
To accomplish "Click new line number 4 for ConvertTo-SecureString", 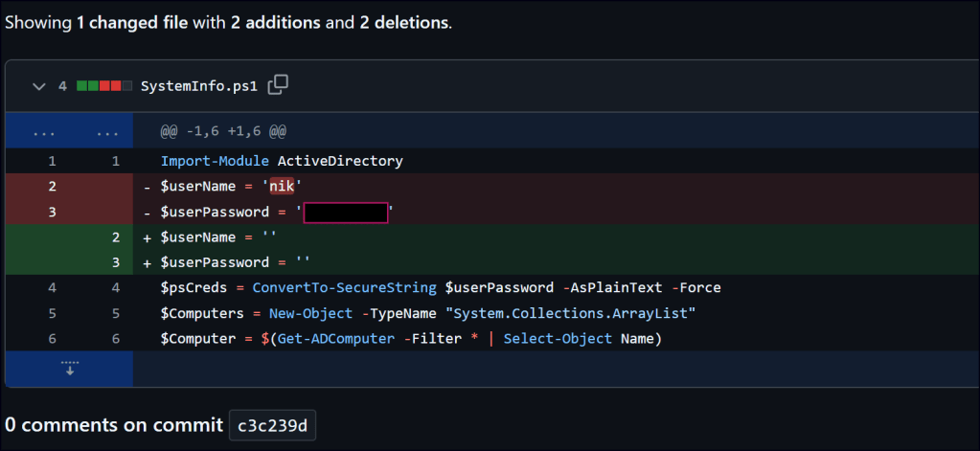I will coord(115,287).
